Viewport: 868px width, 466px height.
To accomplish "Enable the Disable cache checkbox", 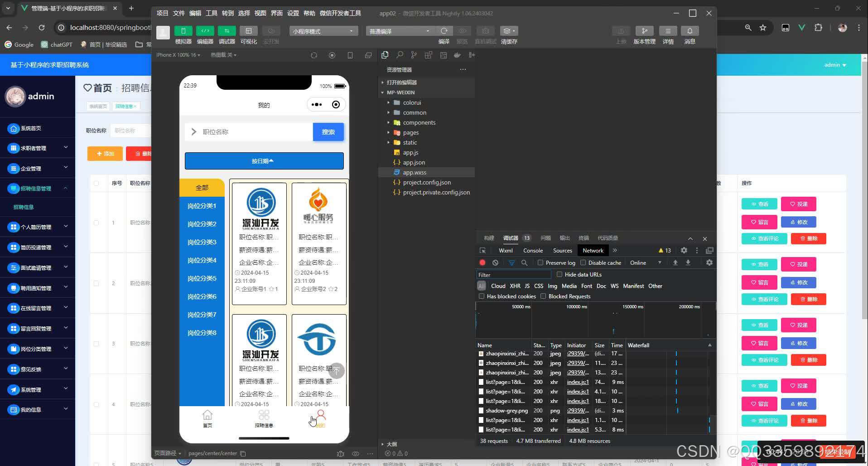I will (x=583, y=262).
